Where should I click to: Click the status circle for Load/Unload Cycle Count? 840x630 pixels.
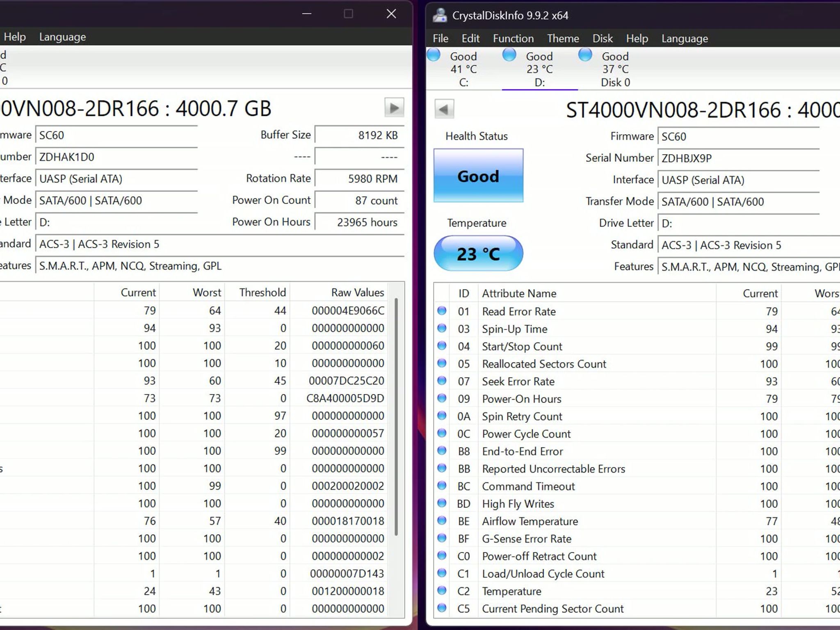[x=442, y=573]
